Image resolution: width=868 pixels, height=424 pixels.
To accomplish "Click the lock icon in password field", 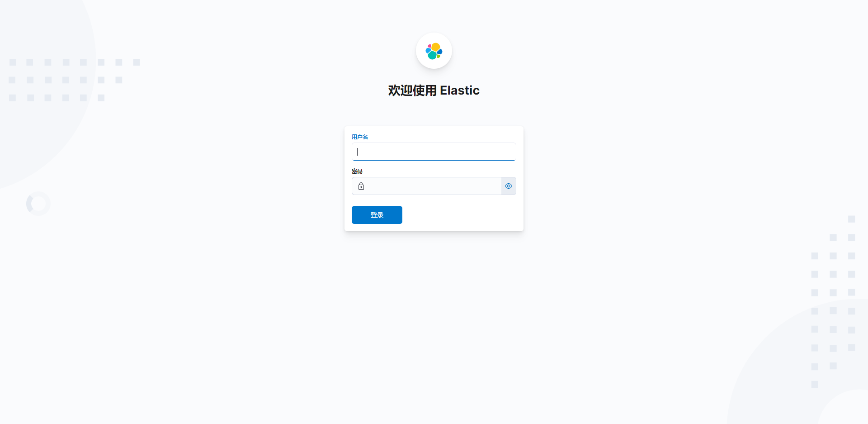I will [x=361, y=186].
